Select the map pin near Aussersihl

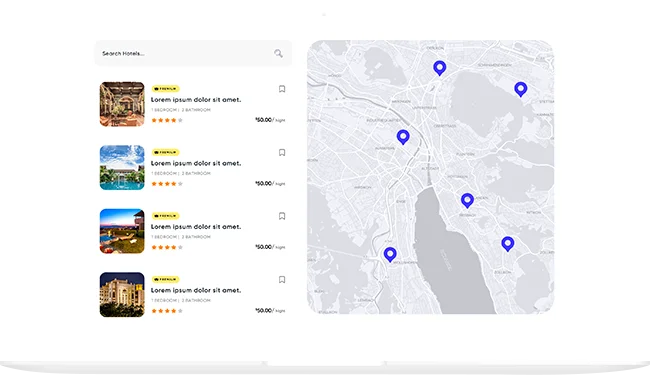point(403,137)
